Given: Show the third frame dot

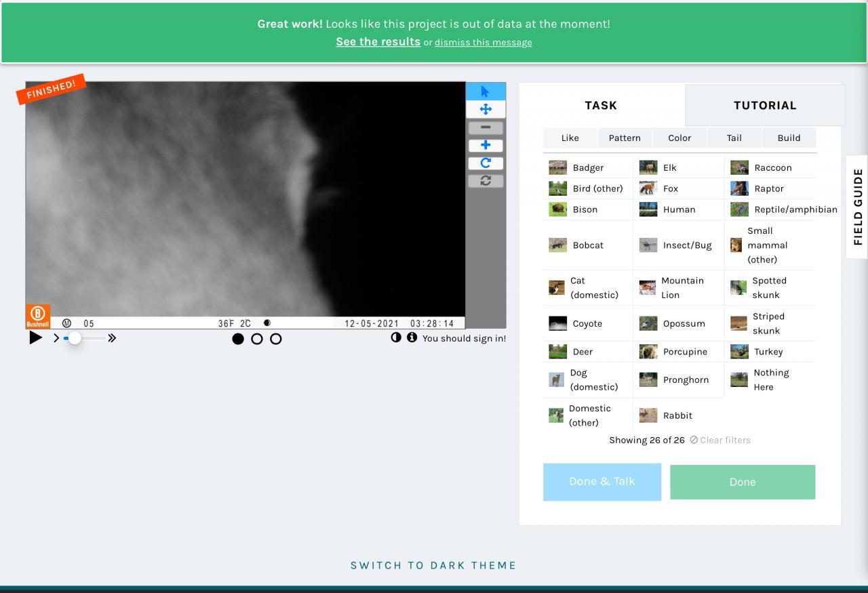Looking at the screenshot, I should point(276,339).
